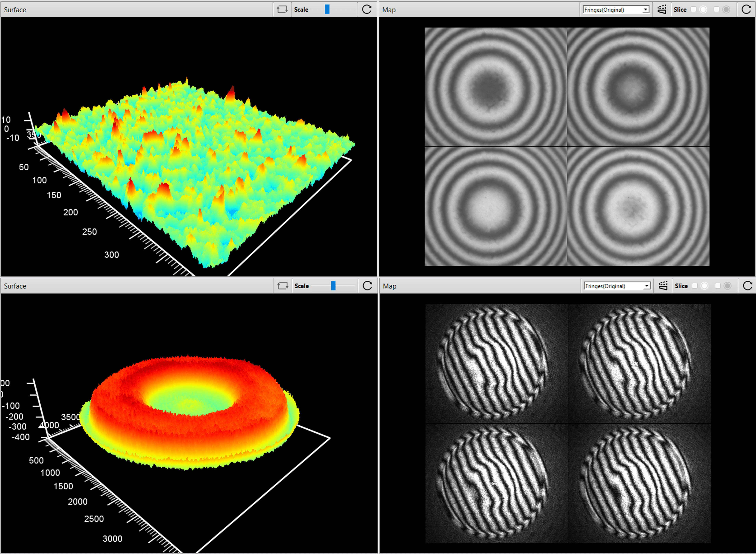
Task: Refresh the striped-fringe Map panel
Action: (747, 286)
